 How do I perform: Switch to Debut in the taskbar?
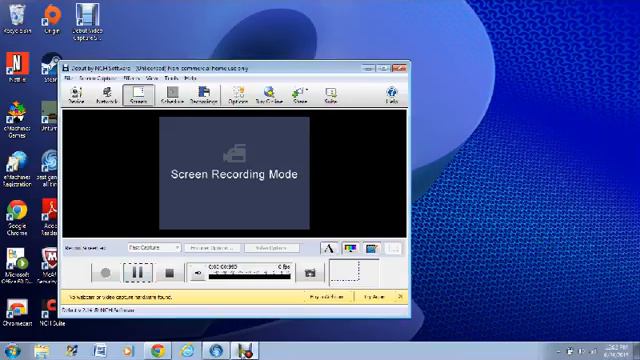(x=245, y=351)
